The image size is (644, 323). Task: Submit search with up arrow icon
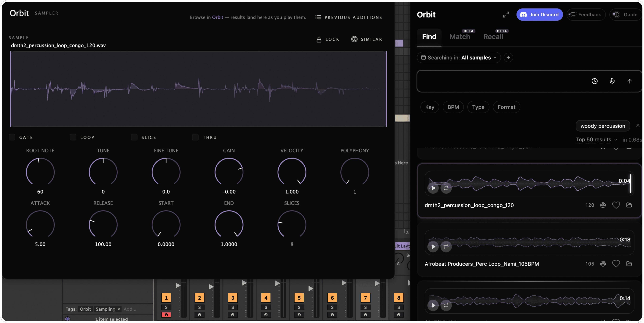pos(629,81)
